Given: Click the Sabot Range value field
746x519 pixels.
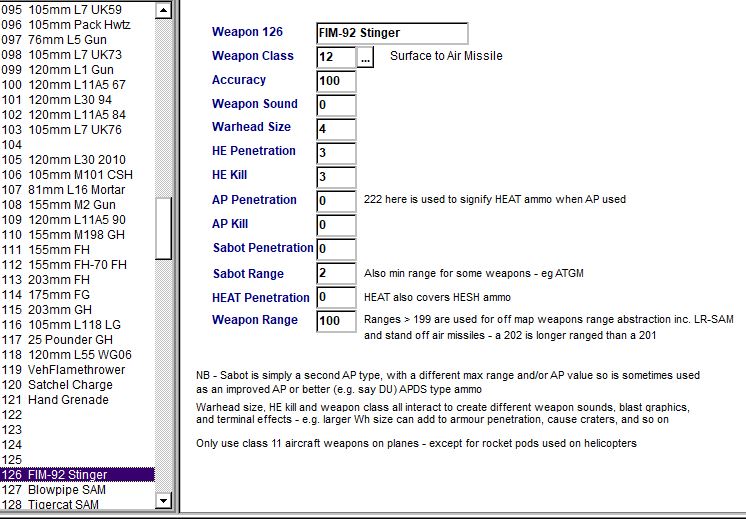Looking at the screenshot, I should point(336,274).
